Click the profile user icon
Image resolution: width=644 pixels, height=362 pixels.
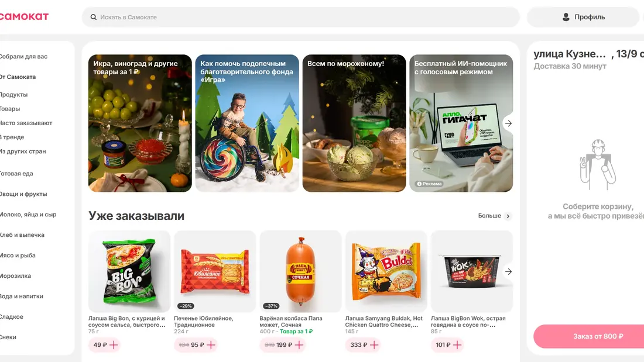click(566, 17)
